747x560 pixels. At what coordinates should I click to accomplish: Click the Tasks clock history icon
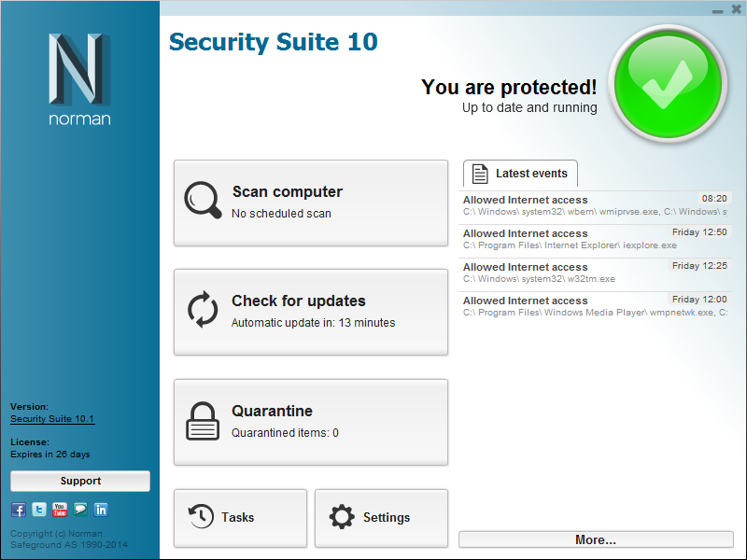201,516
